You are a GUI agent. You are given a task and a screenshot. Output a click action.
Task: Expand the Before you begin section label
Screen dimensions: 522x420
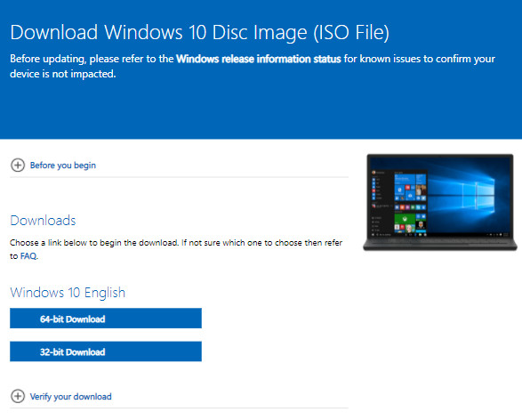[63, 166]
